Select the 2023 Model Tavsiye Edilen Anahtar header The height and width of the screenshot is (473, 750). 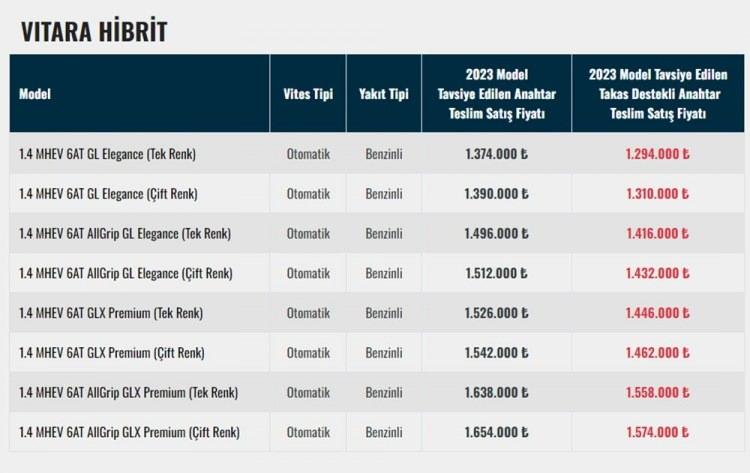point(496,94)
